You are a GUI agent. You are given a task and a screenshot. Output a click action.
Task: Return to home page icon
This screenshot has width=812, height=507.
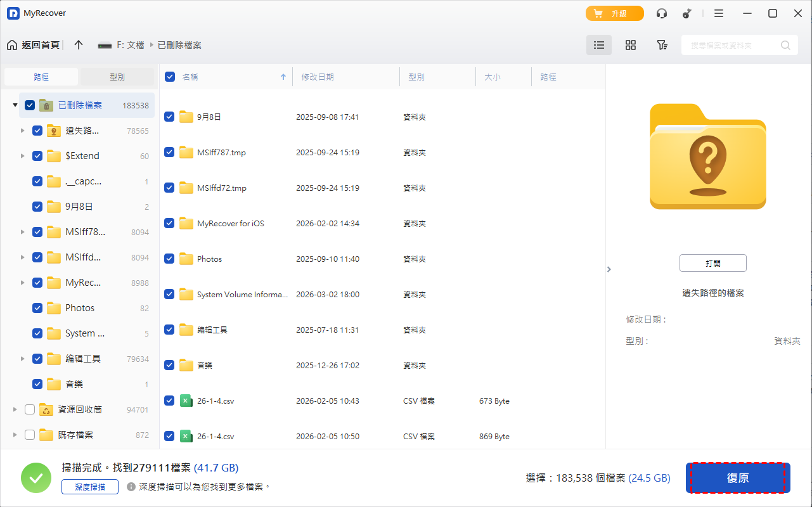point(12,45)
